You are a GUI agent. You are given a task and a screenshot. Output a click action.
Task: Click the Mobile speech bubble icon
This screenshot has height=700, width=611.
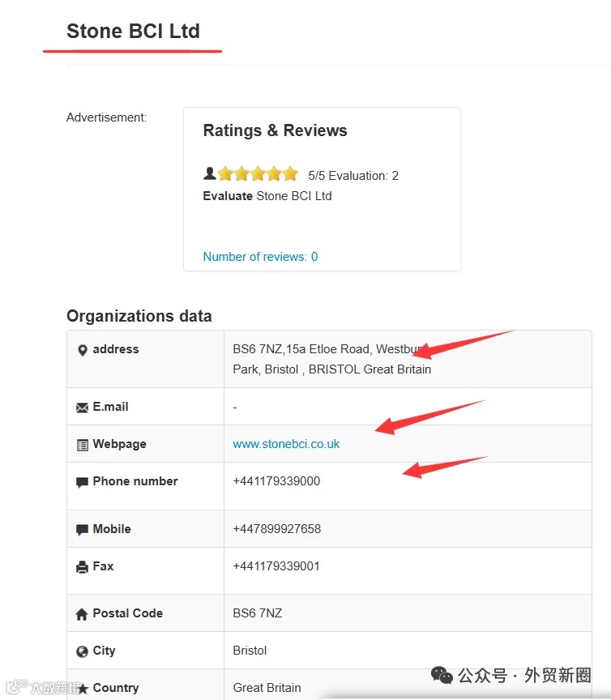click(82, 530)
